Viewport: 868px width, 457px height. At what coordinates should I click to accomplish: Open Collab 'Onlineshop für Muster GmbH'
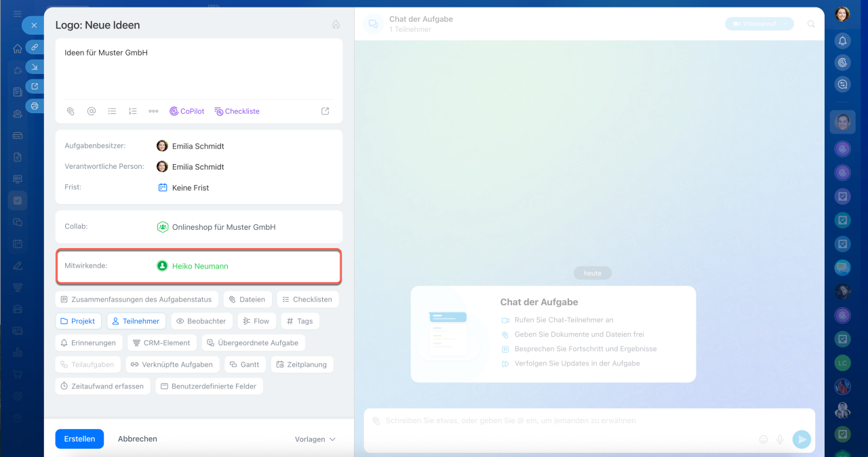(216, 227)
